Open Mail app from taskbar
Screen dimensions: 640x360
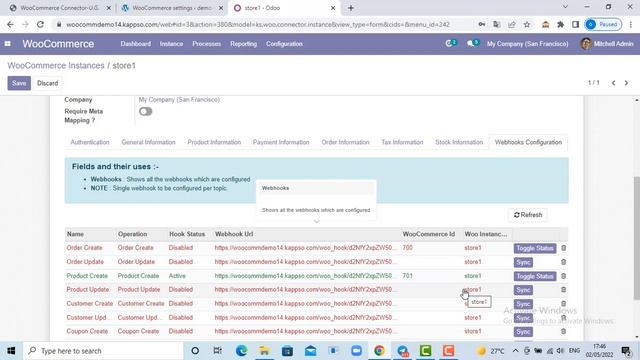pos(310,351)
